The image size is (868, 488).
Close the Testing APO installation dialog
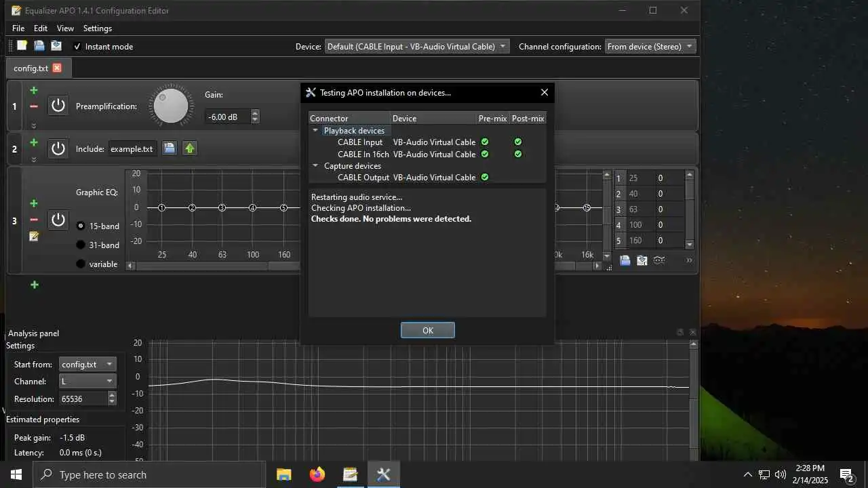544,92
